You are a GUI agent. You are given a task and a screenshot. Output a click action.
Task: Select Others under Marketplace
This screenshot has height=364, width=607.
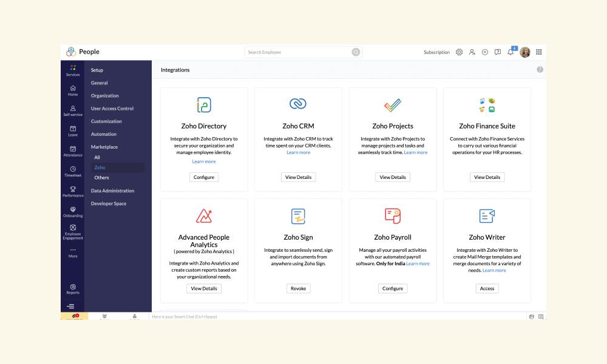click(101, 178)
